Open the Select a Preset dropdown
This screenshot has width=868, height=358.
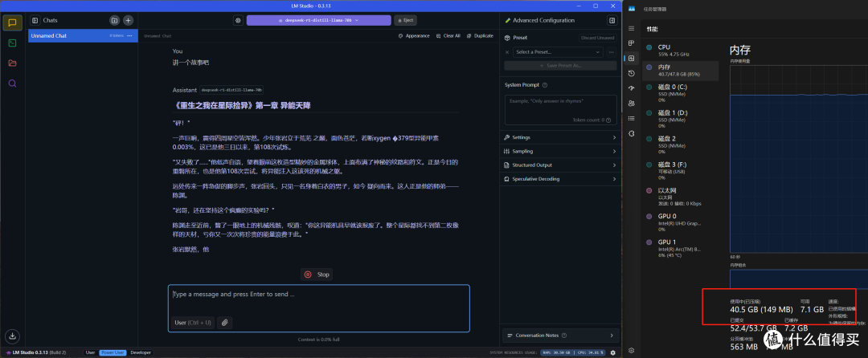558,52
